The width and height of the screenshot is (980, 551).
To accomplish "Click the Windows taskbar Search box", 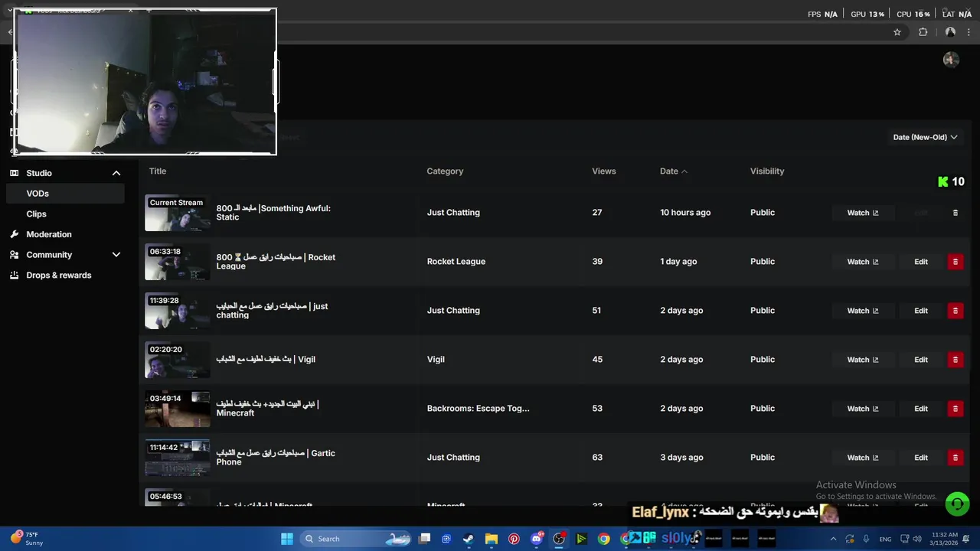I will (355, 539).
